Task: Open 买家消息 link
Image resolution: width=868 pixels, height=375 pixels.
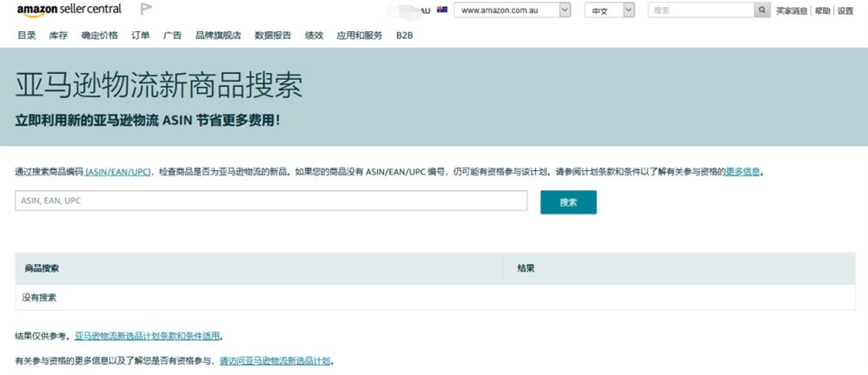Action: coord(792,10)
